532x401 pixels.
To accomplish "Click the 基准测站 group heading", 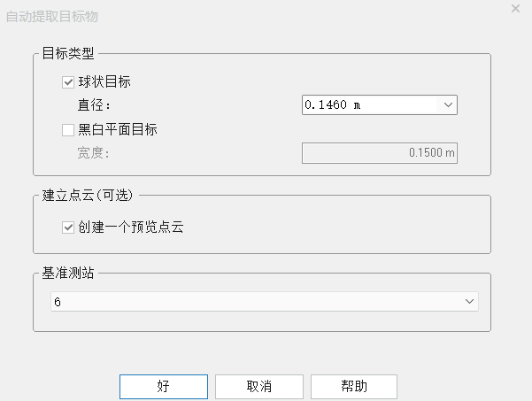I will [x=68, y=273].
